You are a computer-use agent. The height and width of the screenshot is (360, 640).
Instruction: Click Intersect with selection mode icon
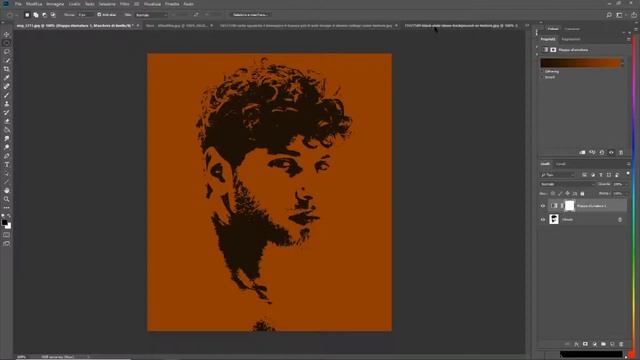[x=53, y=15]
